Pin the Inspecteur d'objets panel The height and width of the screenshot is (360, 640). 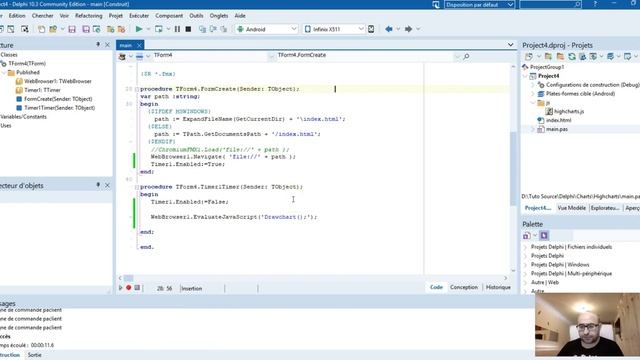[98, 185]
